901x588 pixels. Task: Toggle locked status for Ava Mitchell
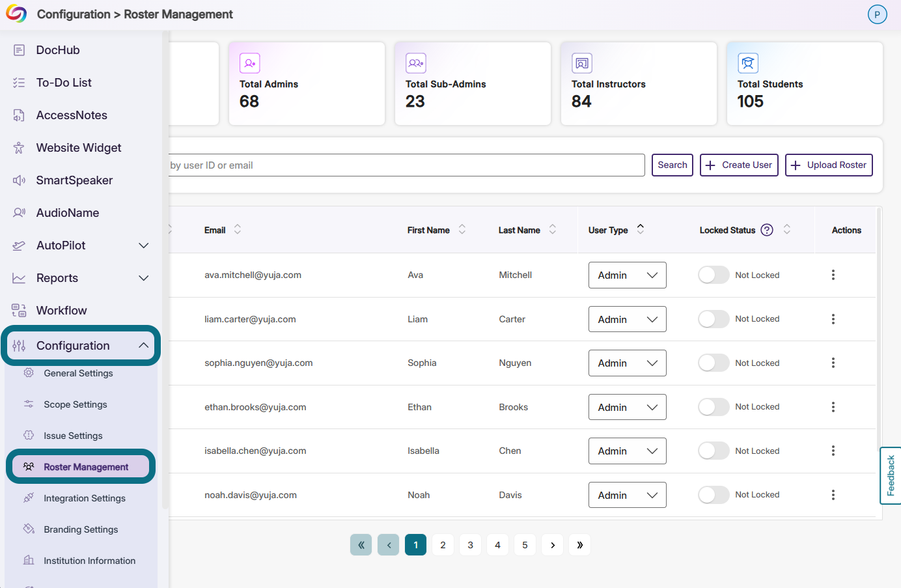[714, 275]
